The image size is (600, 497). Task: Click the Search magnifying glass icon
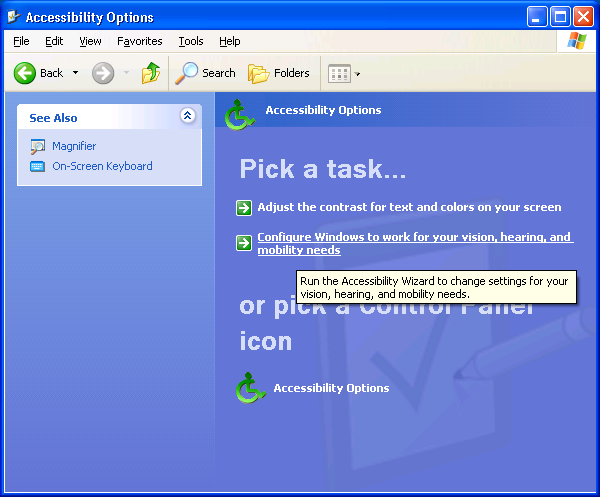186,73
